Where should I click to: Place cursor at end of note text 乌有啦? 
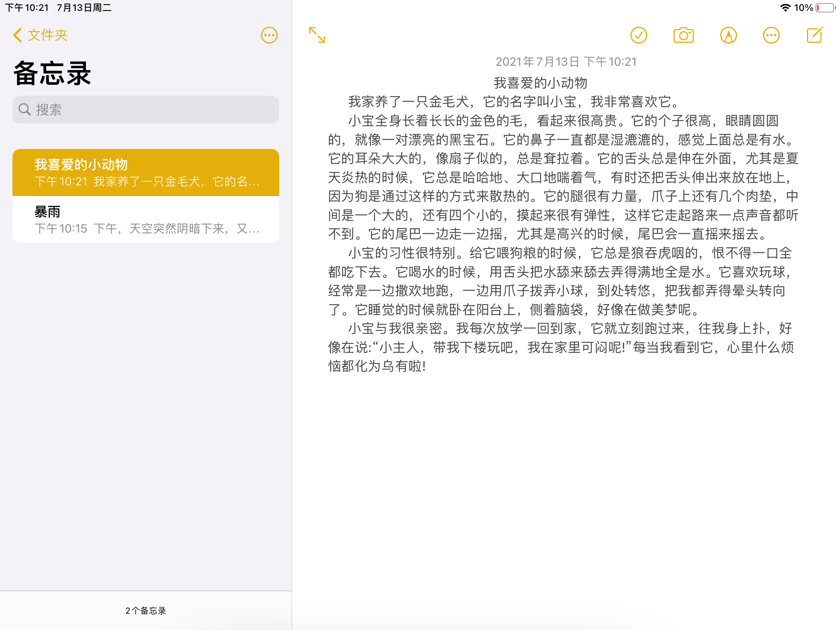click(427, 366)
